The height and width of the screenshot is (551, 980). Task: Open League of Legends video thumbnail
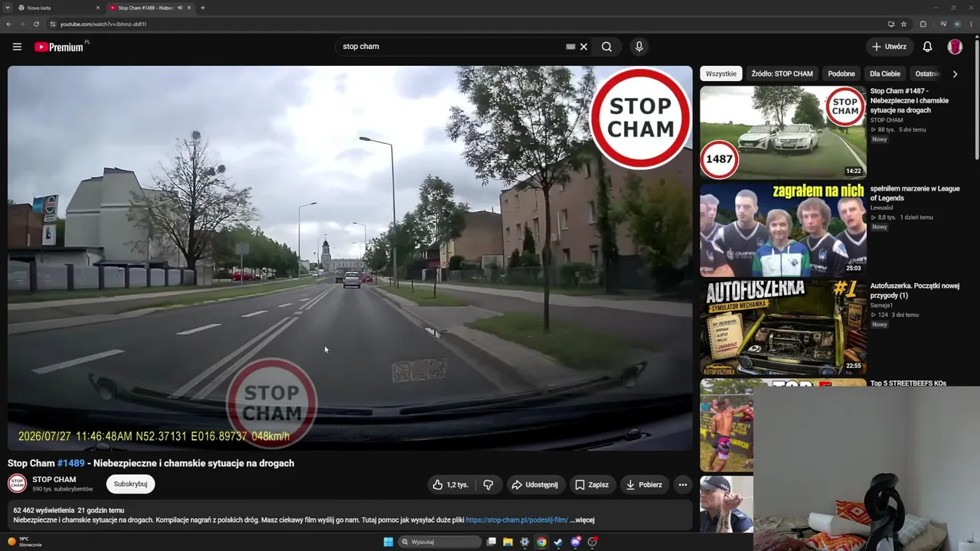point(782,230)
